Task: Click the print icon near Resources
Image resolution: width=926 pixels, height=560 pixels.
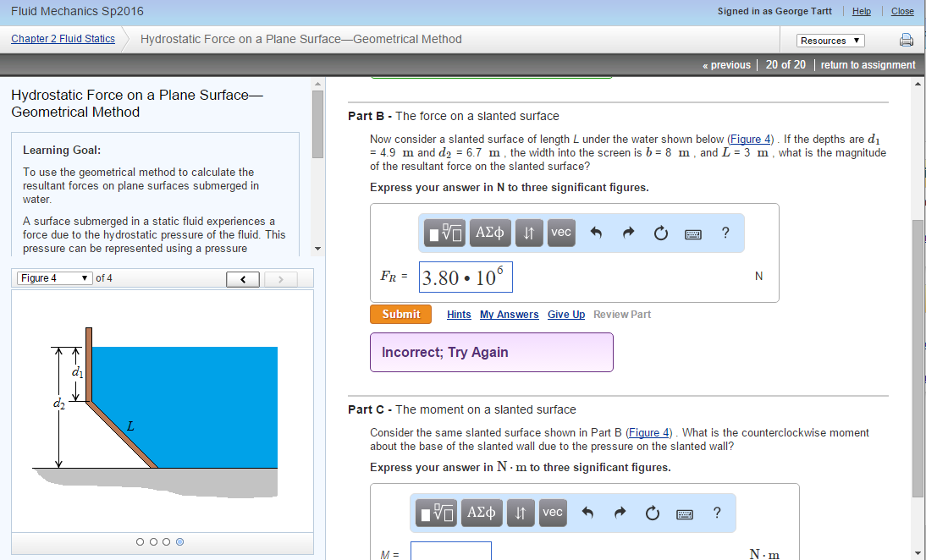Action: pyautogui.click(x=906, y=40)
